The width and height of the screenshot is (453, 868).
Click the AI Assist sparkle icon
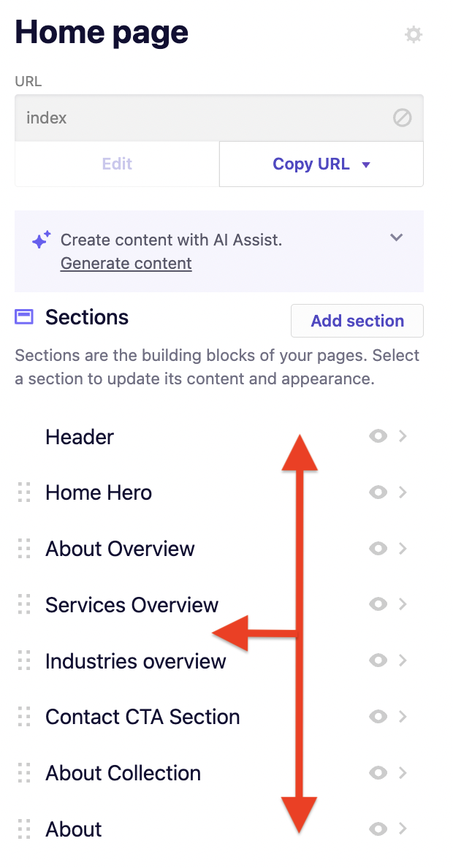[41, 237]
